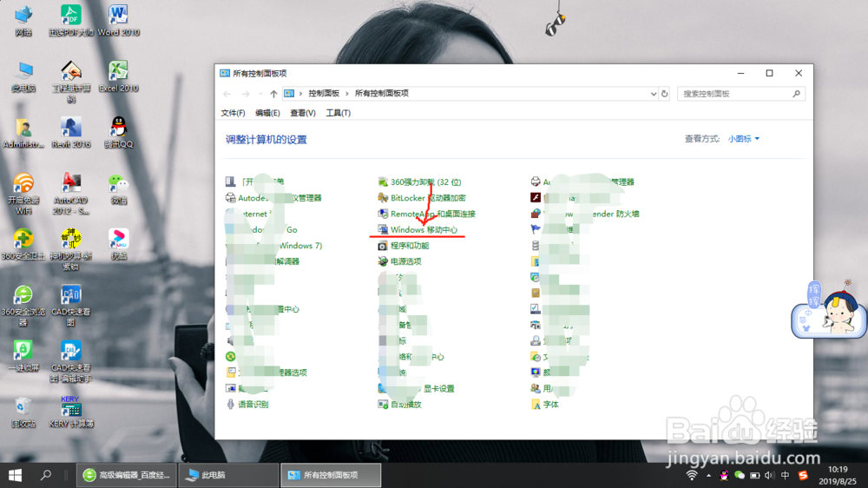
Task: Open BitLocker 驱动器加密 item
Action: tap(422, 198)
